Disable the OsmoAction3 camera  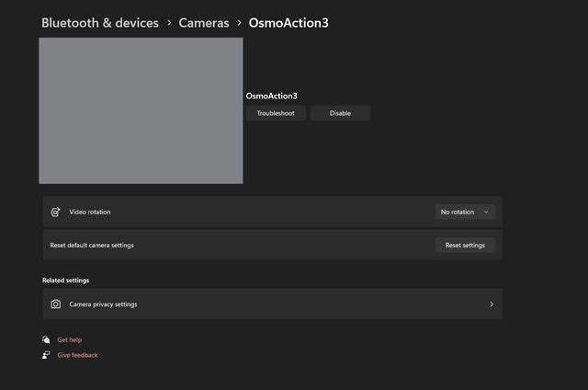340,113
